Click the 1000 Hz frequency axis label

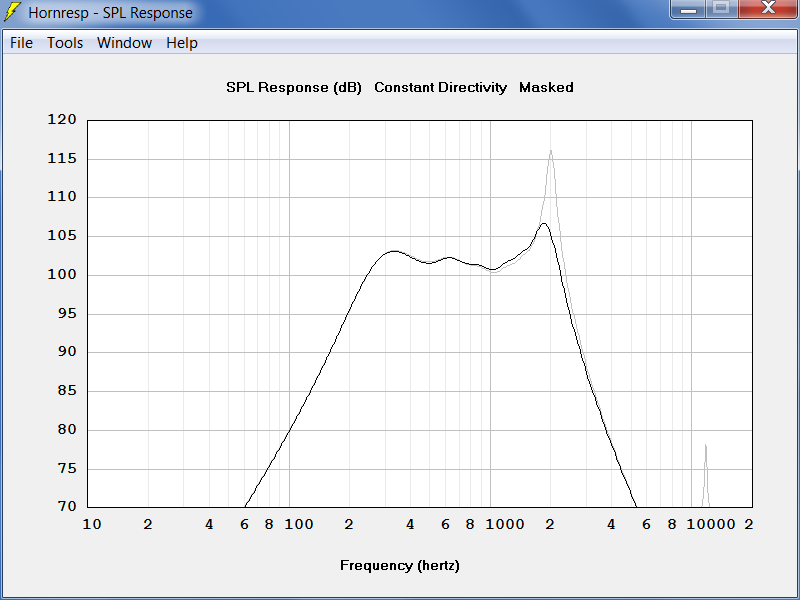505,524
